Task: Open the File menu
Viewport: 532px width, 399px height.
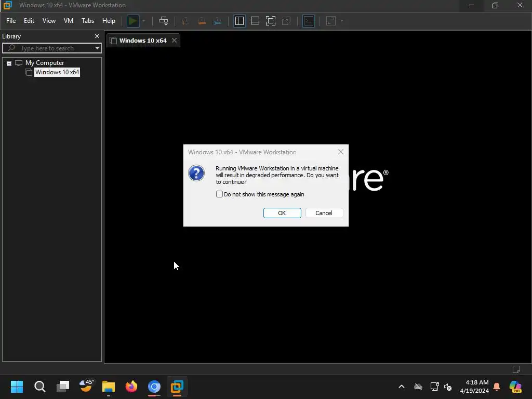Action: coord(11,21)
